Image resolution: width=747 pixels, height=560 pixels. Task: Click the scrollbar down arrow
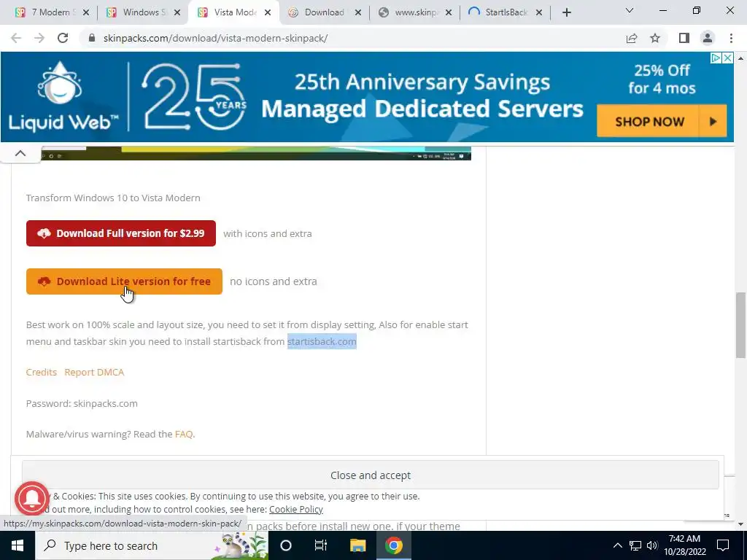[740, 525]
